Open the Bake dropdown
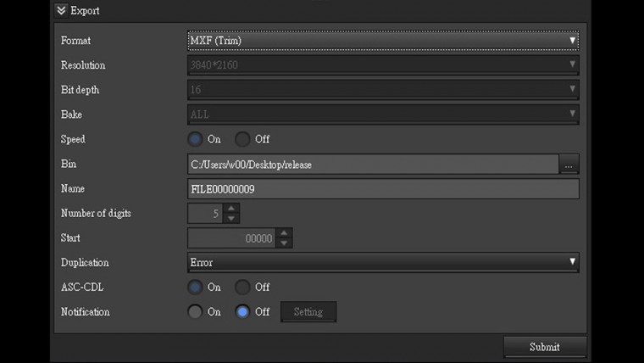The width and height of the screenshot is (644, 363). point(382,114)
